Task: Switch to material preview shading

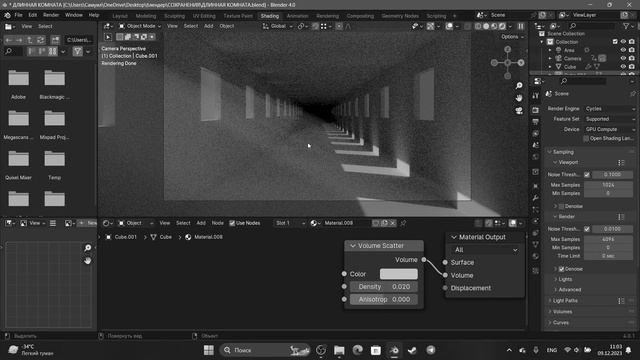Action: pos(494,26)
